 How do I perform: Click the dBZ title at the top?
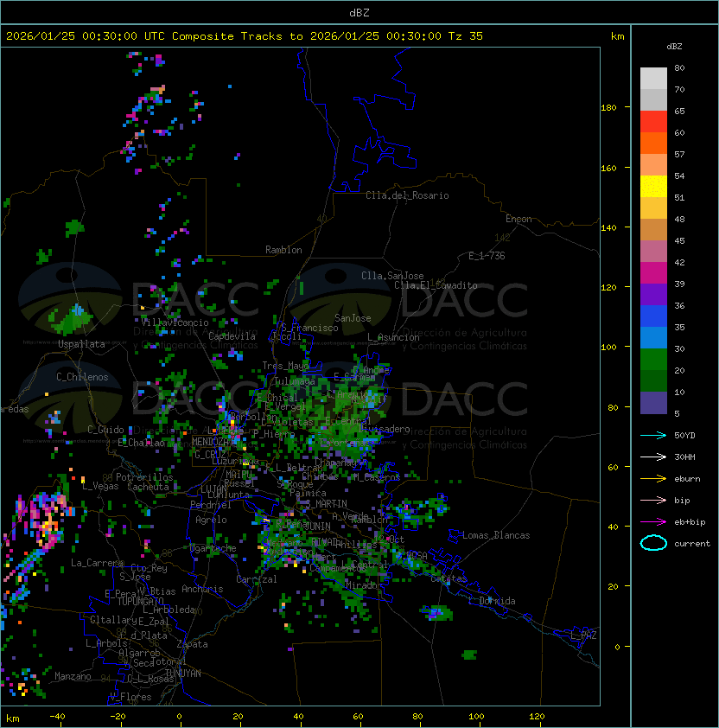pyautogui.click(x=359, y=13)
